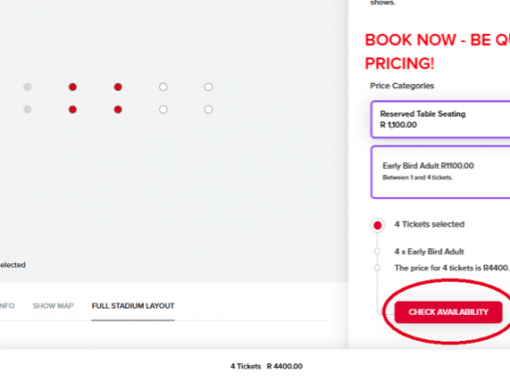510x382 pixels.
Task: Click the price for 4 tickets step marker
Action: pyautogui.click(x=377, y=268)
